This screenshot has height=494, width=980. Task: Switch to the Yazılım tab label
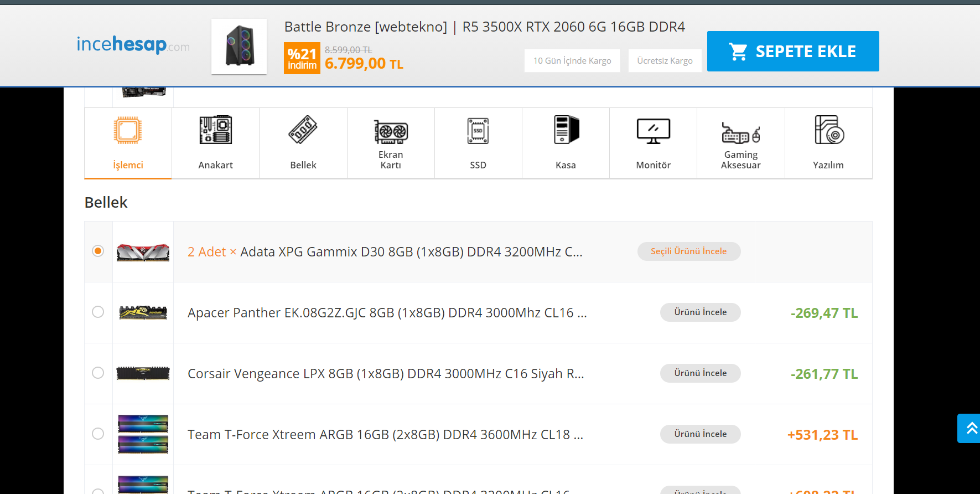[828, 165]
